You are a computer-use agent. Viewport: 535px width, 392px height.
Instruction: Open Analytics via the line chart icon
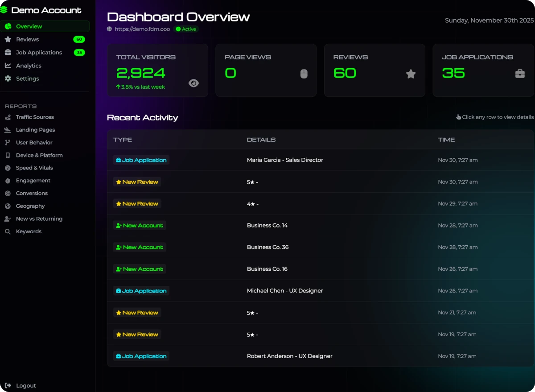[9, 66]
